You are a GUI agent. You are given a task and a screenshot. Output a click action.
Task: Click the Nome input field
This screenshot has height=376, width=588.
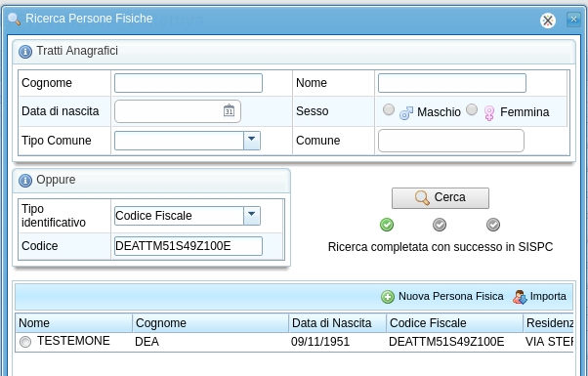pyautogui.click(x=452, y=83)
